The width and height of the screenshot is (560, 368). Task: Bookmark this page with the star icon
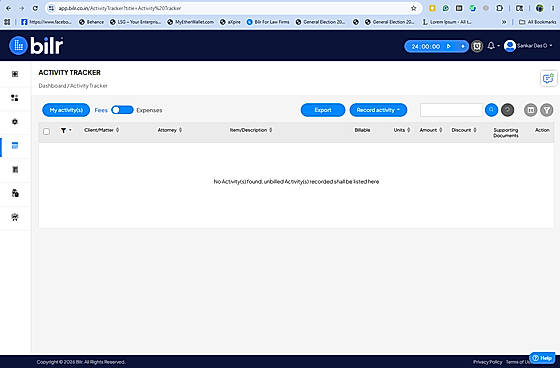click(x=414, y=8)
